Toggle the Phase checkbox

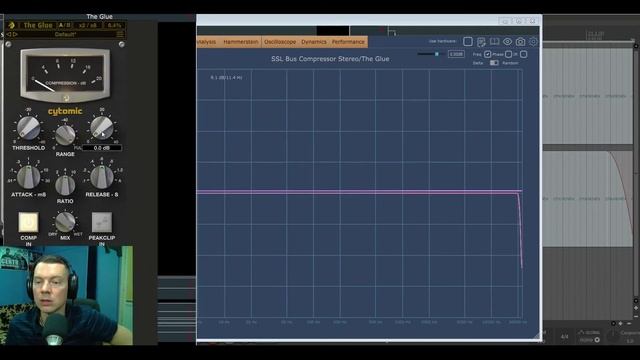point(509,54)
